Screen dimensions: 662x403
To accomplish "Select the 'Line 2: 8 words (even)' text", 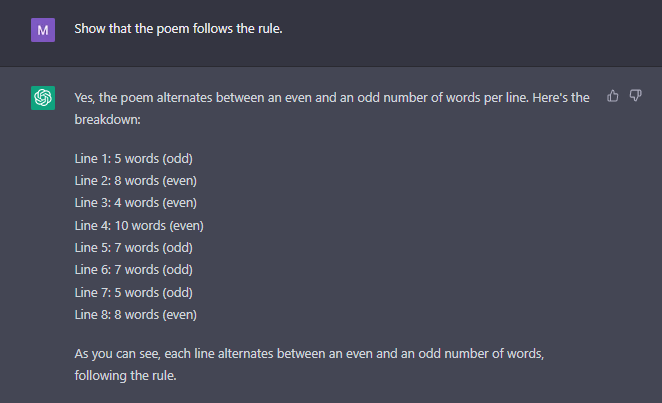I will (136, 181).
